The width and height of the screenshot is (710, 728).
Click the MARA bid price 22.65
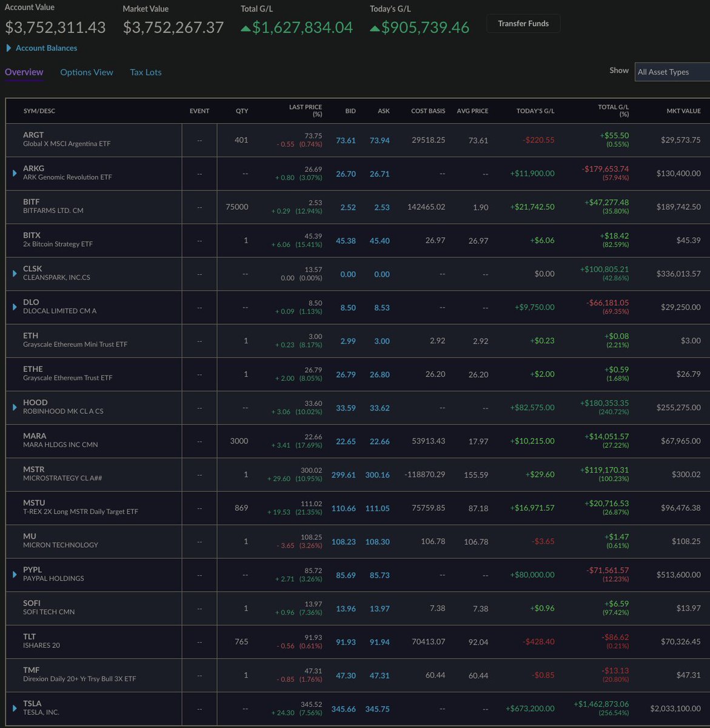click(x=346, y=441)
